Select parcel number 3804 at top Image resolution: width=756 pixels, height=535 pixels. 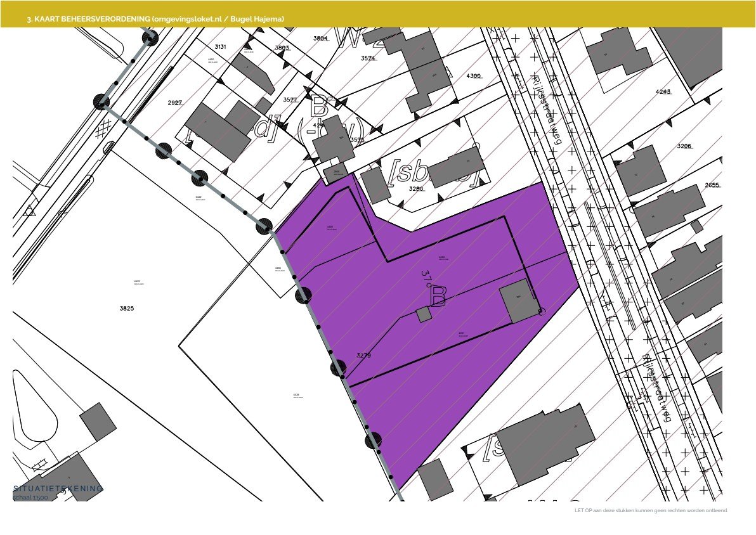pyautogui.click(x=321, y=38)
